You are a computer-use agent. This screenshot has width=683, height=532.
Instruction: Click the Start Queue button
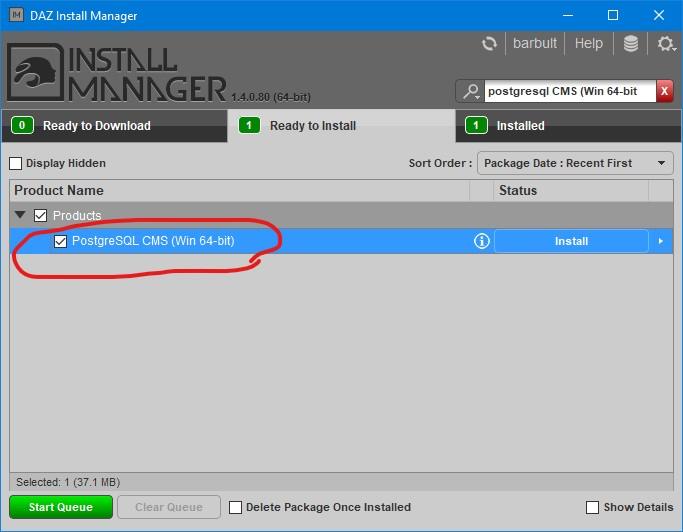(x=61, y=507)
